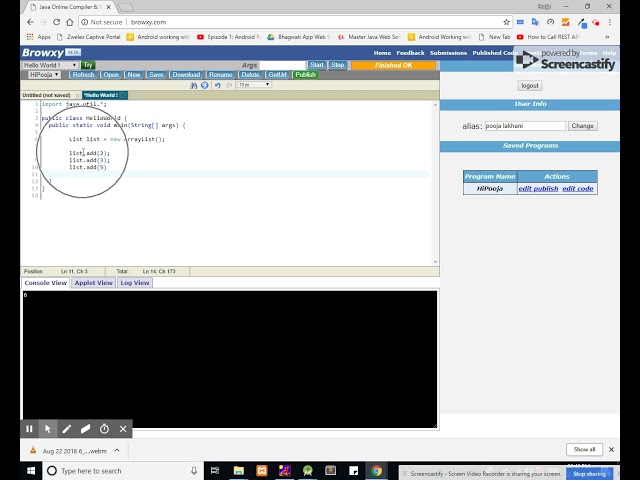
Task: Close the Hello World editor tab
Action: click(123, 95)
